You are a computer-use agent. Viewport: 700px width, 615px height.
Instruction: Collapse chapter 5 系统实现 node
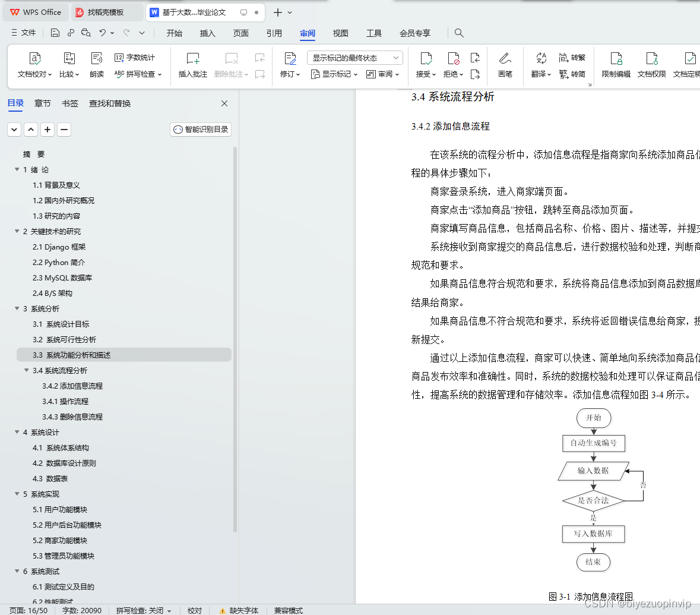(x=17, y=494)
